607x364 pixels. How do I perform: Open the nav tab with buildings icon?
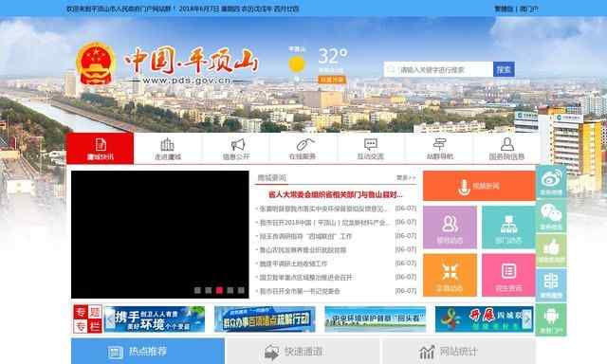168,149
